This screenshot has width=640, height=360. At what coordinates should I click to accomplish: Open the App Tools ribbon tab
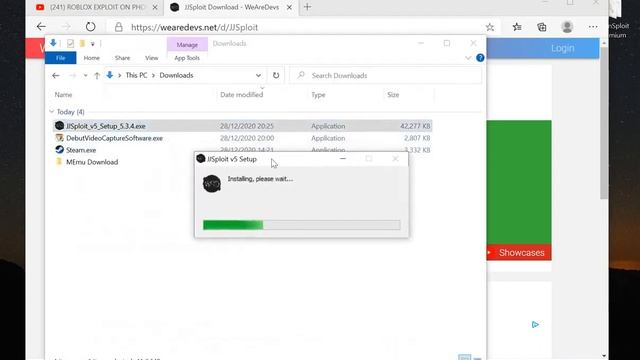click(x=187, y=58)
